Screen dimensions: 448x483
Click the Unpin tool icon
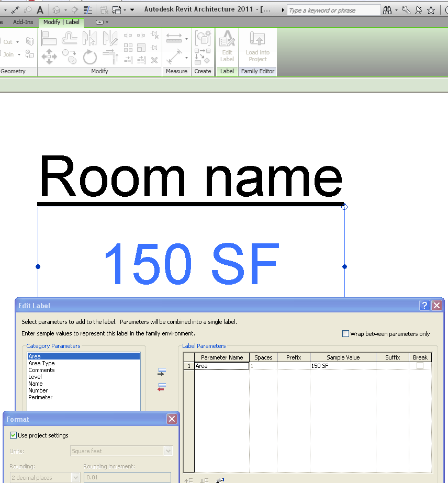tap(155, 35)
